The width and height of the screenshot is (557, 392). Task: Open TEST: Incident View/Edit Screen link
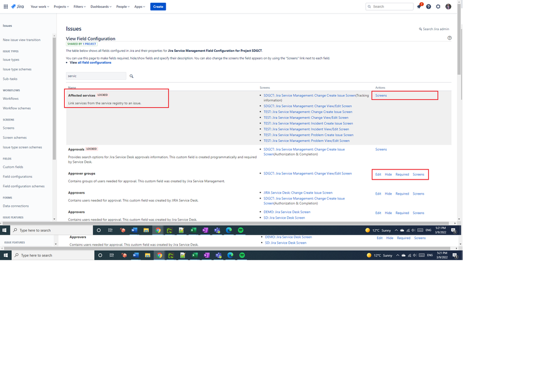[306, 129]
